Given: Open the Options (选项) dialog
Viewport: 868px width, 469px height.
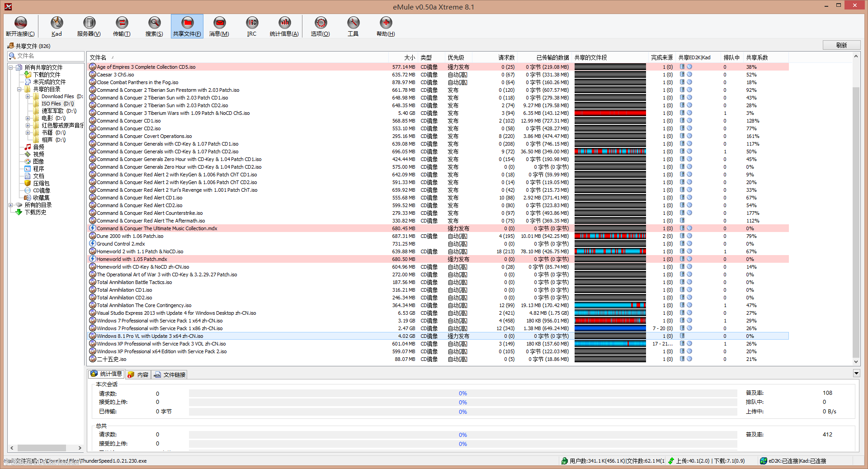Looking at the screenshot, I should (x=321, y=26).
